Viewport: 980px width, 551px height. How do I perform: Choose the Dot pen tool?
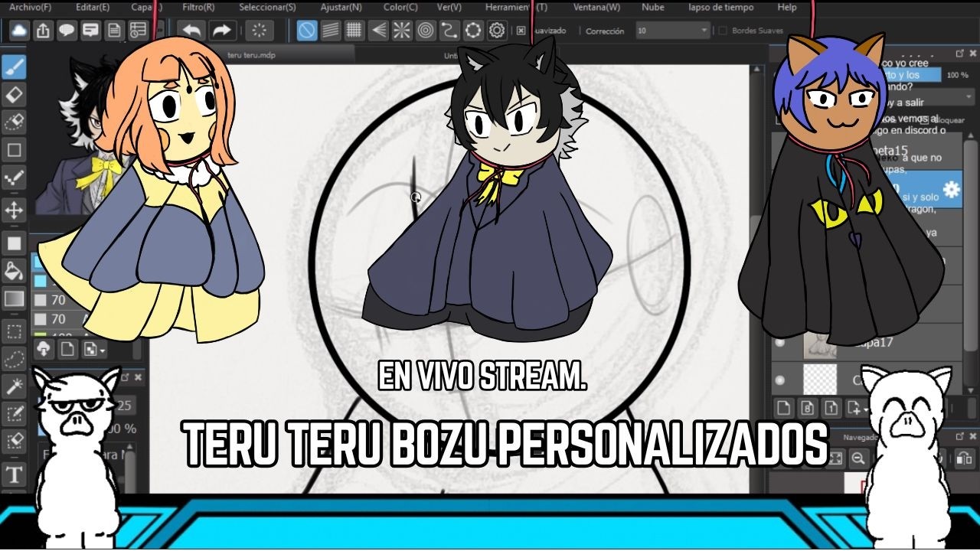click(14, 179)
